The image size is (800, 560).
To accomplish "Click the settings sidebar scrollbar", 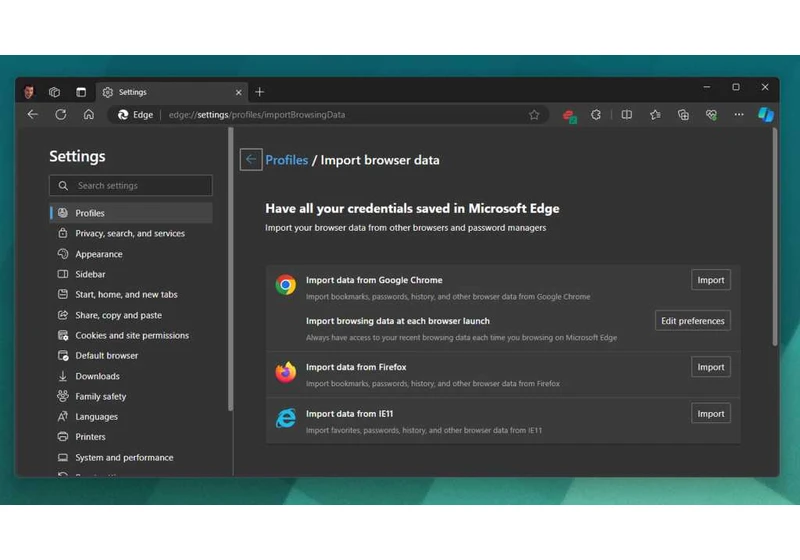I will pos(231,269).
